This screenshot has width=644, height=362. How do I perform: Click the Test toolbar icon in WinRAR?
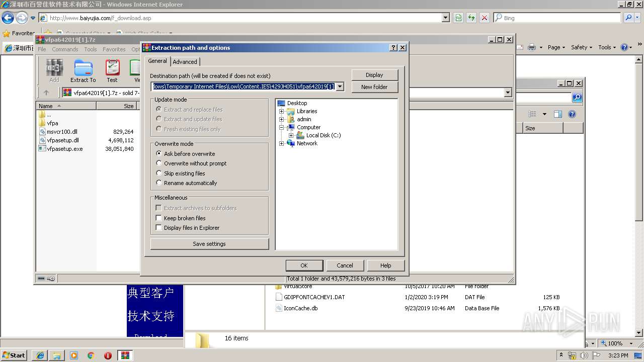coord(112,71)
